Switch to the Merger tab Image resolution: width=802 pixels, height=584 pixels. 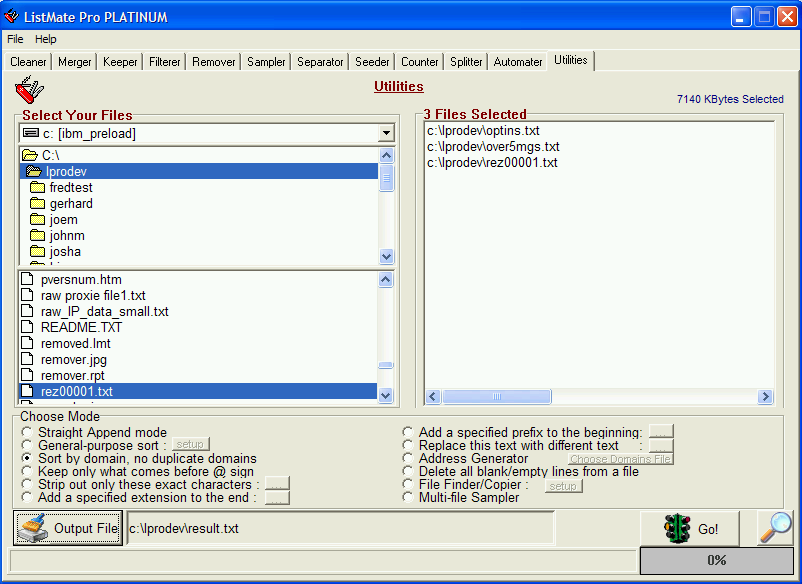[x=75, y=62]
